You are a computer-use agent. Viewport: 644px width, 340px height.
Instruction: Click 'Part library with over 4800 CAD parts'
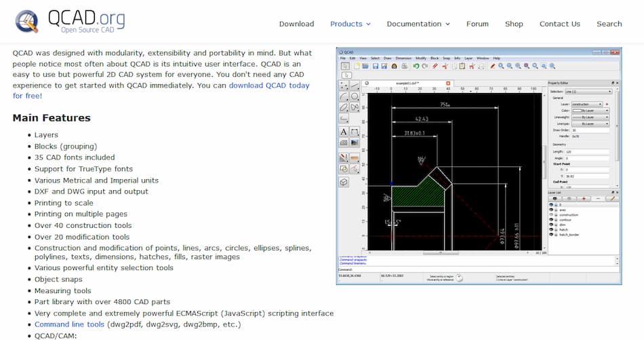(102, 302)
